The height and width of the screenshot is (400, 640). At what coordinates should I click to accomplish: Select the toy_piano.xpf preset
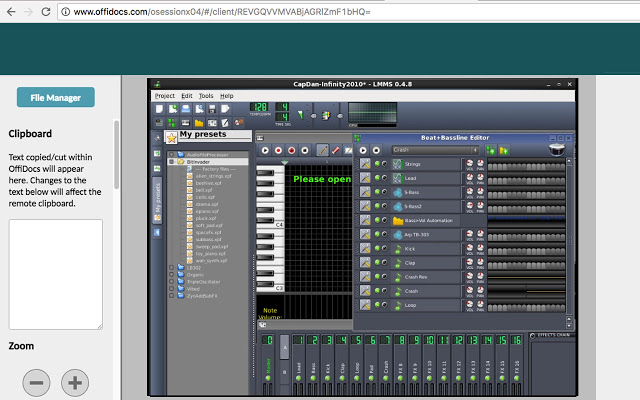[210, 253]
